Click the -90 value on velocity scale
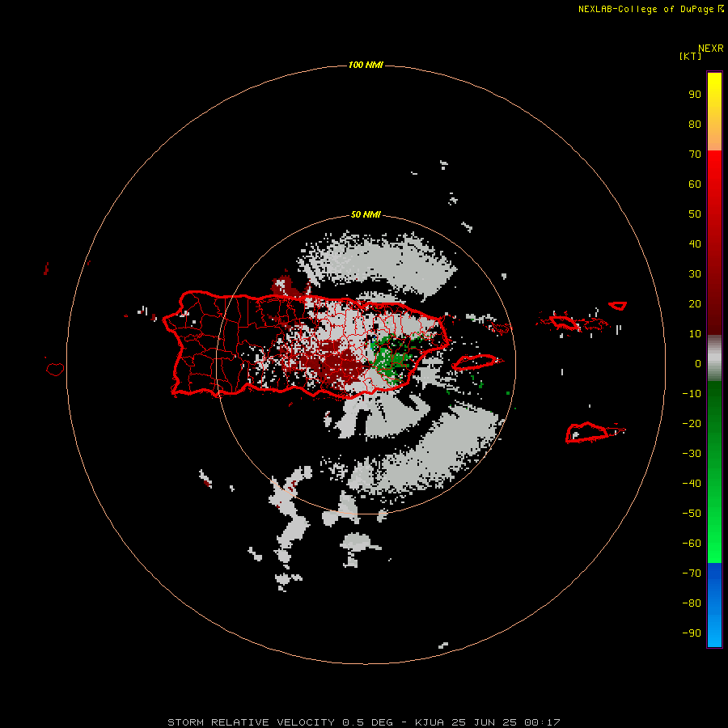728x728 pixels. 692,633
